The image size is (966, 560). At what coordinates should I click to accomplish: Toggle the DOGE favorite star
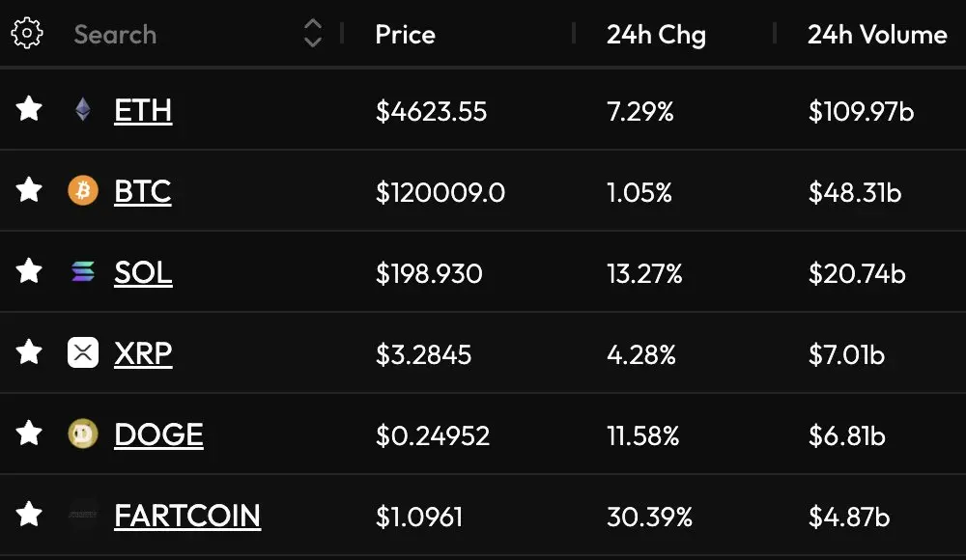29,434
